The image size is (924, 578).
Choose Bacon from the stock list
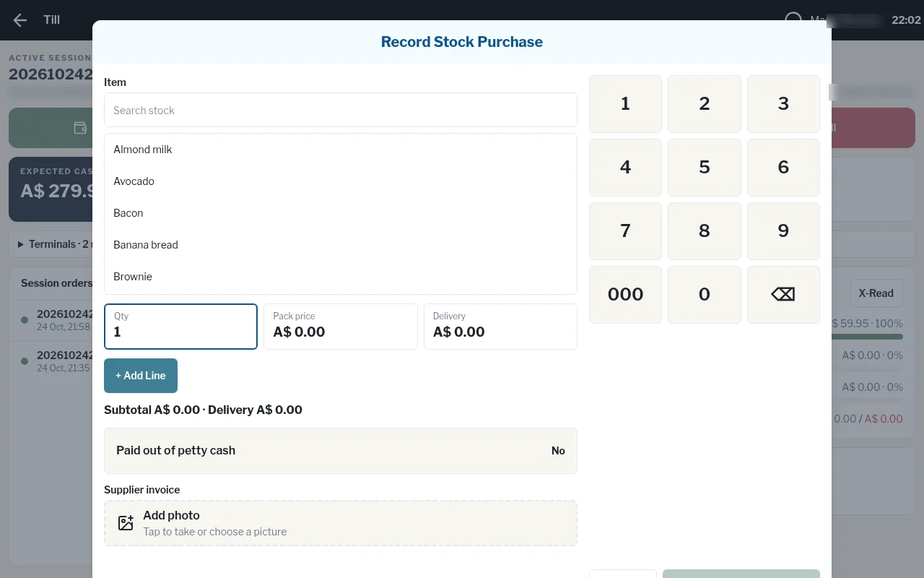pos(341,213)
